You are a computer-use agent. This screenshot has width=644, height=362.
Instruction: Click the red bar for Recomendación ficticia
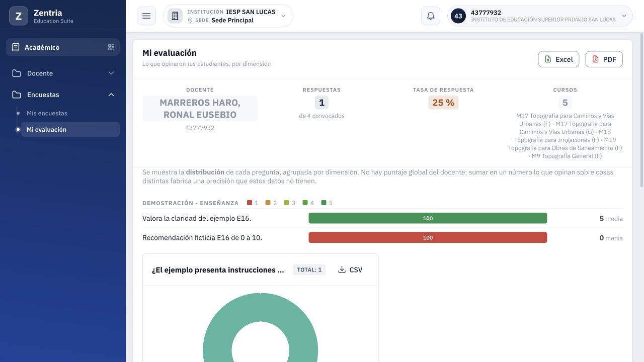coord(428,237)
